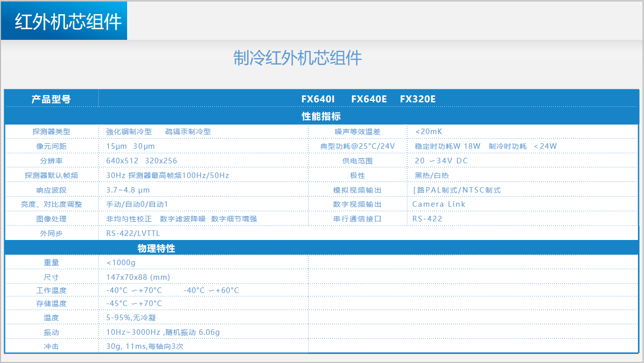Select the -45°C ~+70°C storage value
The height and width of the screenshot is (363, 644).
[x=134, y=304]
